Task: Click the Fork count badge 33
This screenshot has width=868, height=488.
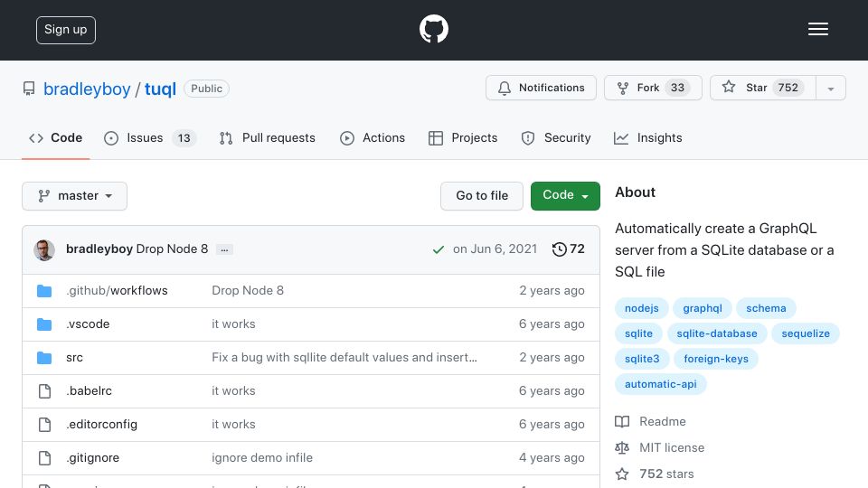Action: 677,88
